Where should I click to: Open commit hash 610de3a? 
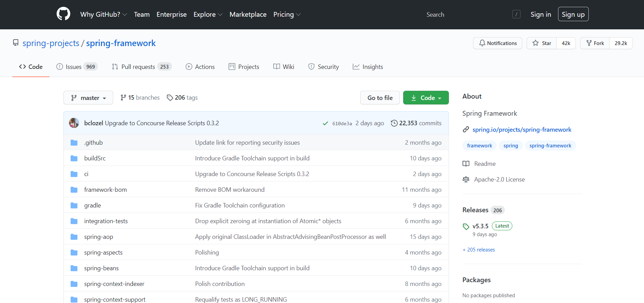pyautogui.click(x=342, y=124)
